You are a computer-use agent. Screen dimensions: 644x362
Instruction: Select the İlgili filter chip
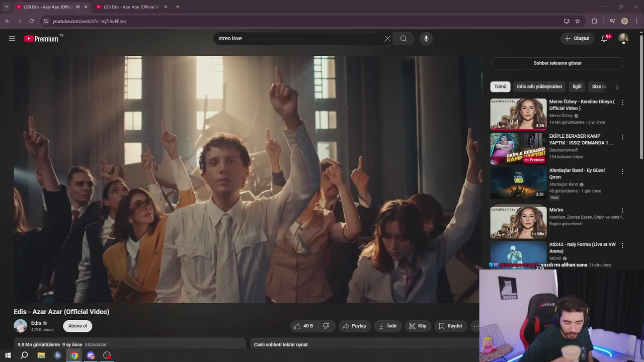coord(577,86)
